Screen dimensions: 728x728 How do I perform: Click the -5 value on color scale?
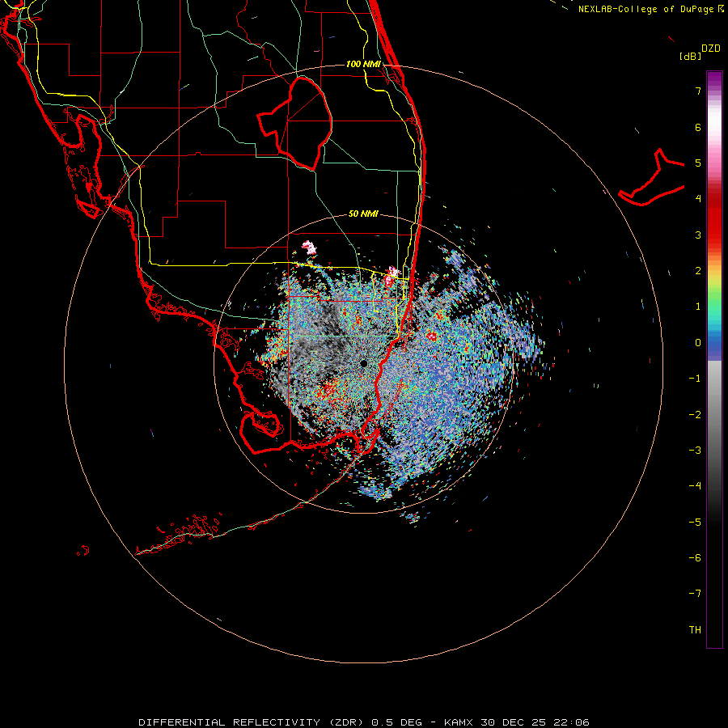tap(695, 522)
